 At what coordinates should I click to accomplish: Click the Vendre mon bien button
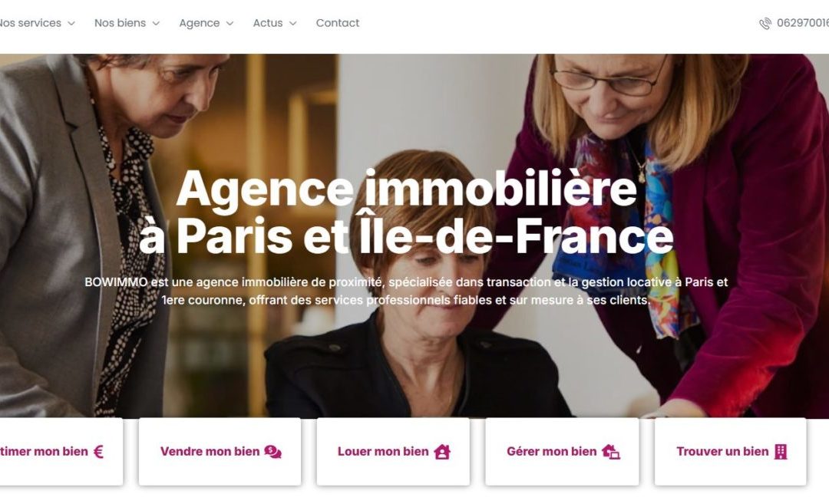pyautogui.click(x=220, y=452)
